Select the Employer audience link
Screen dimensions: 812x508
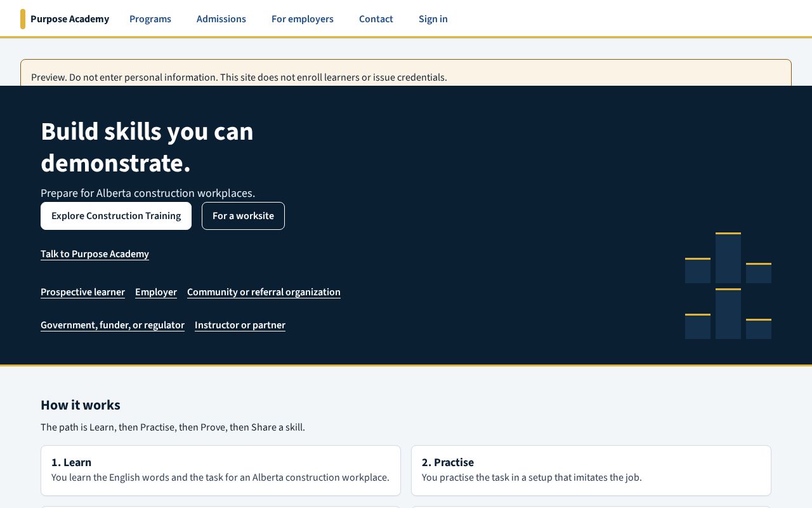[x=156, y=292]
